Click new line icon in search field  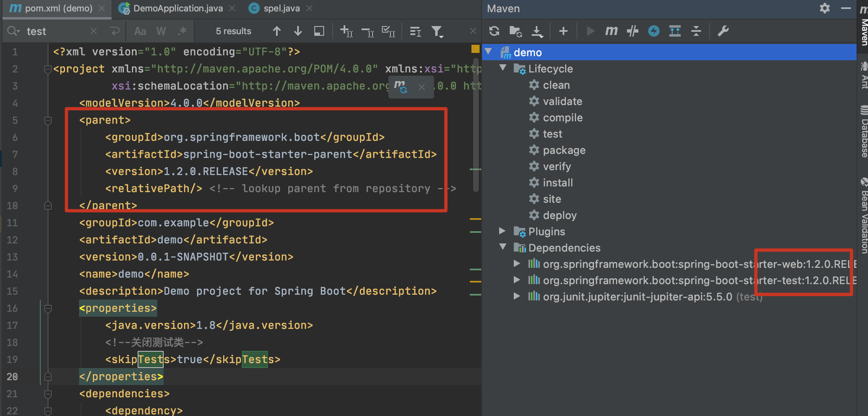(x=115, y=31)
